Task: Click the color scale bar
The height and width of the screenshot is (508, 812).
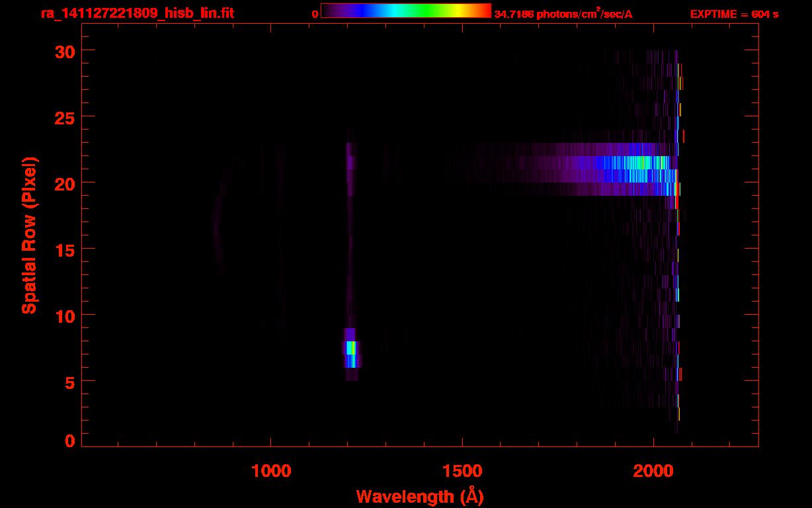Action: [406, 11]
